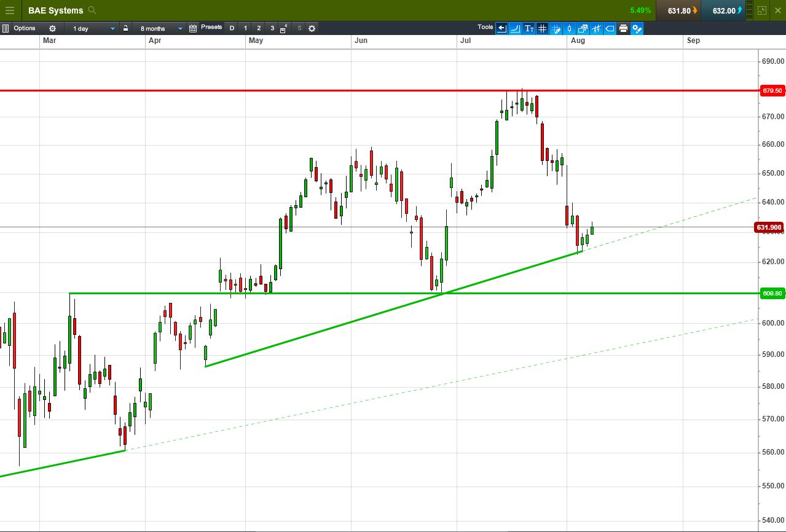Click the search magnifier next to BAE Systems
This screenshot has height=532, width=786.
tap(92, 10)
